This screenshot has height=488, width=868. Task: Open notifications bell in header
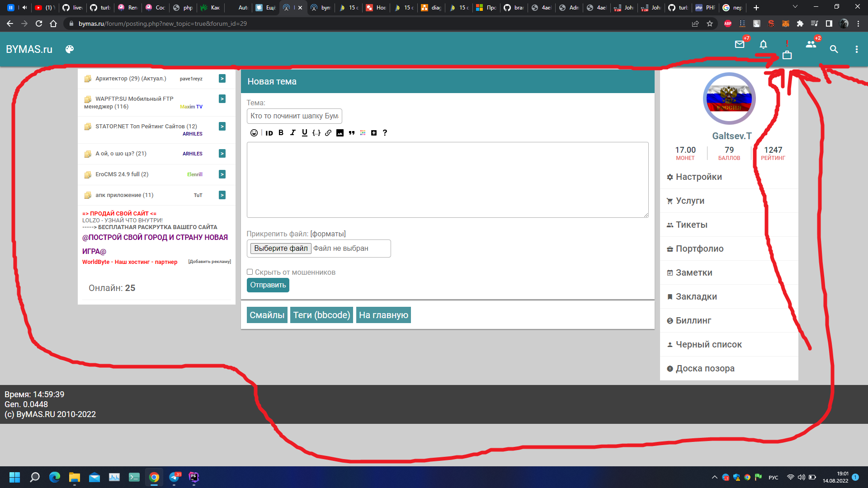coord(763,45)
